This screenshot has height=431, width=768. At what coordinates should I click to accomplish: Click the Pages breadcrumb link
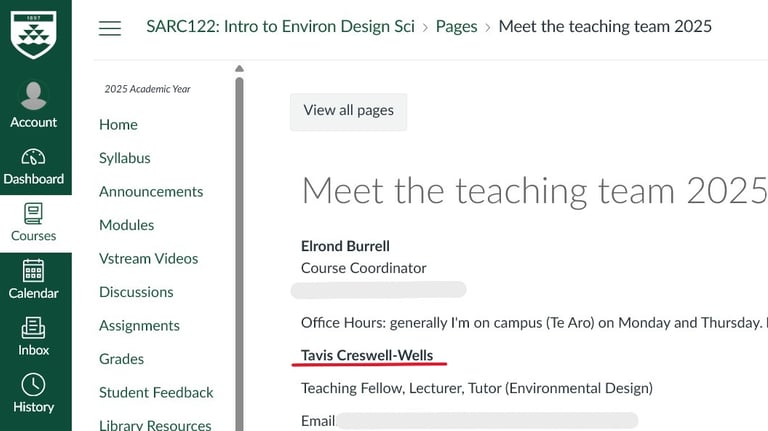point(456,27)
